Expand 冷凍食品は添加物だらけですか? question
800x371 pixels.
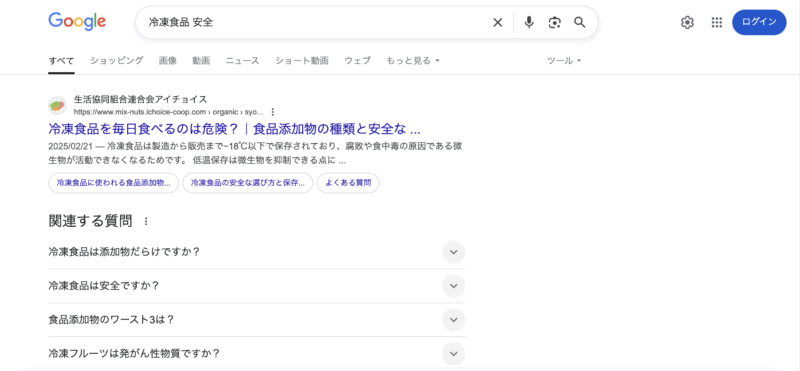coord(257,252)
